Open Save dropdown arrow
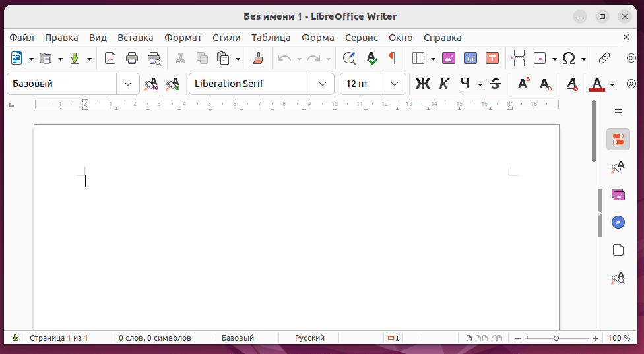 pos(89,59)
